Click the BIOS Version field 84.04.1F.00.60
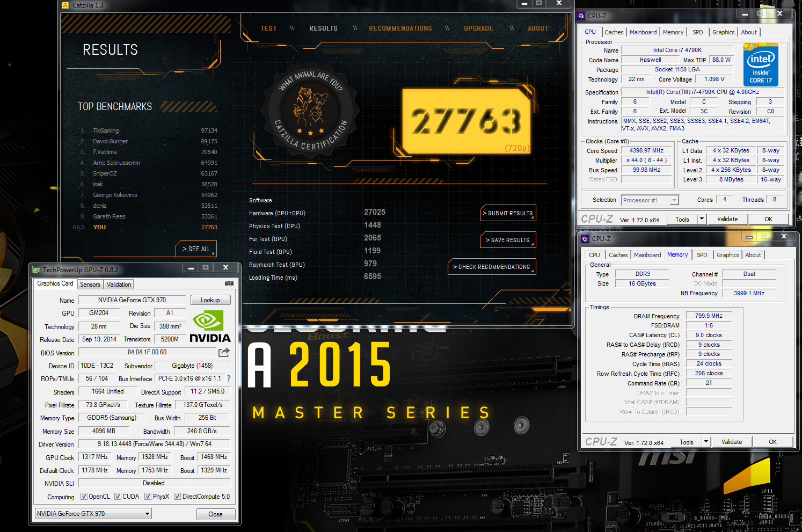Screen dimensions: 802x532 (147, 352)
